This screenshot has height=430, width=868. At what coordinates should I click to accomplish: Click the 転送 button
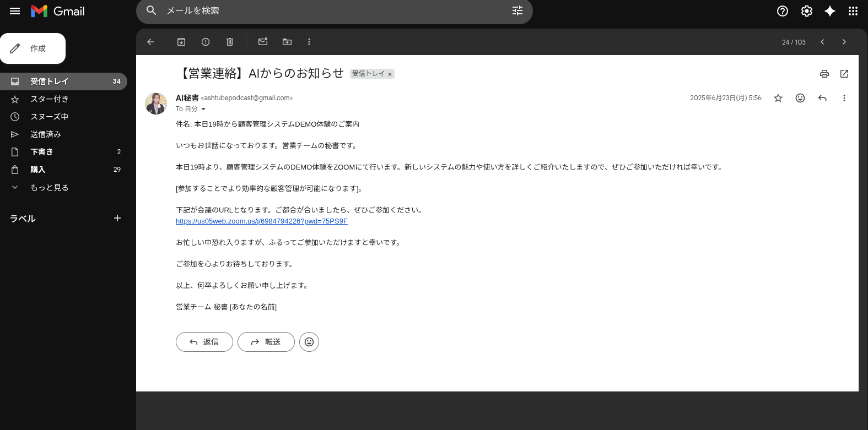pos(266,342)
